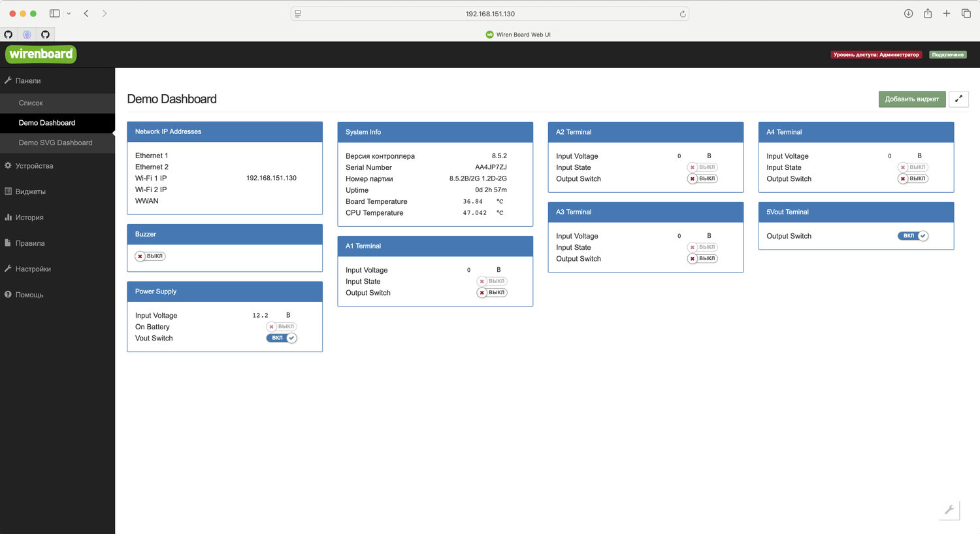The width and height of the screenshot is (980, 534).
Task: Open Safari downloads icon
Action: pyautogui.click(x=908, y=14)
